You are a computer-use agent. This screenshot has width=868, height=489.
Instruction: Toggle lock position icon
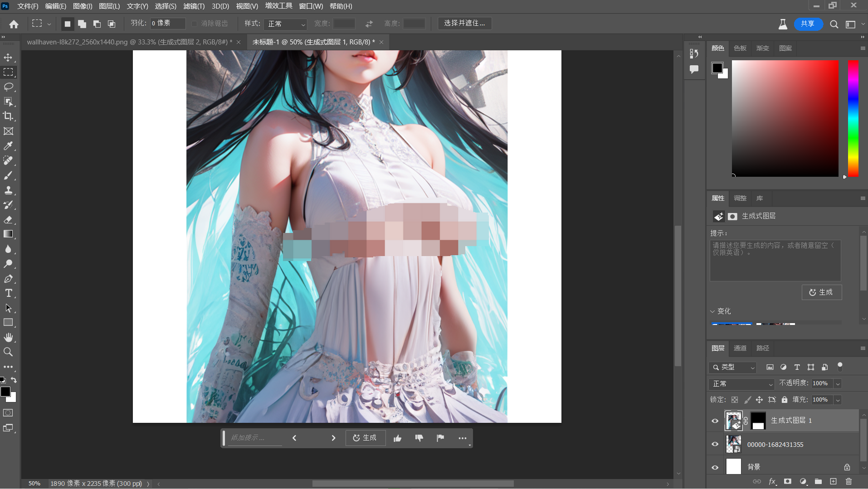click(x=759, y=400)
